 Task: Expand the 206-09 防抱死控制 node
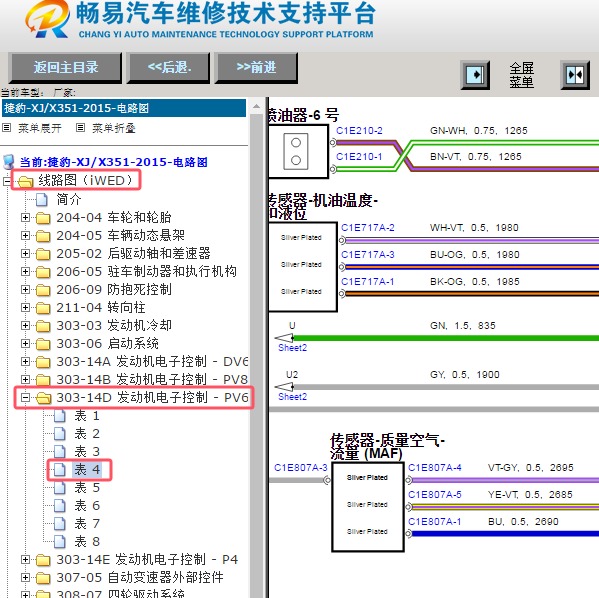[x=25, y=289]
